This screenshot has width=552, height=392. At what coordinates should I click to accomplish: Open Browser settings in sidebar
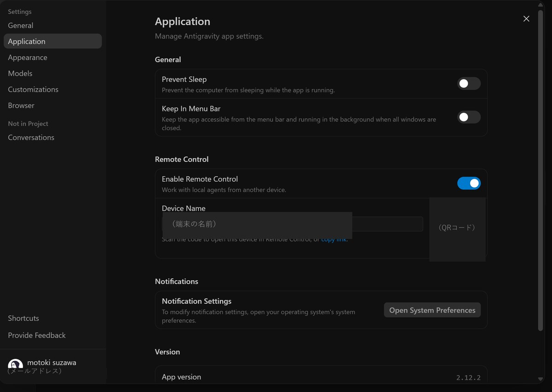(52, 105)
